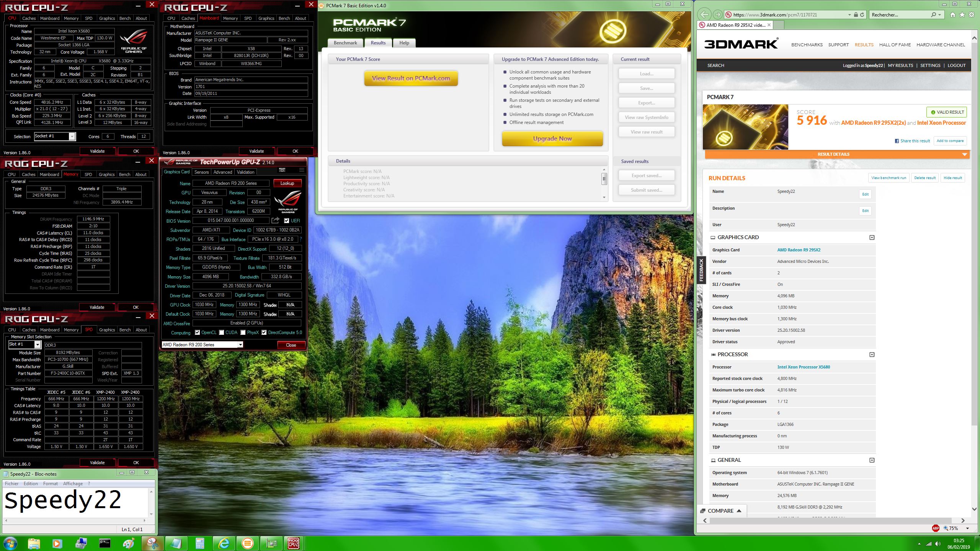Open the Slot #1 memory slot dropdown

[x=38, y=344]
